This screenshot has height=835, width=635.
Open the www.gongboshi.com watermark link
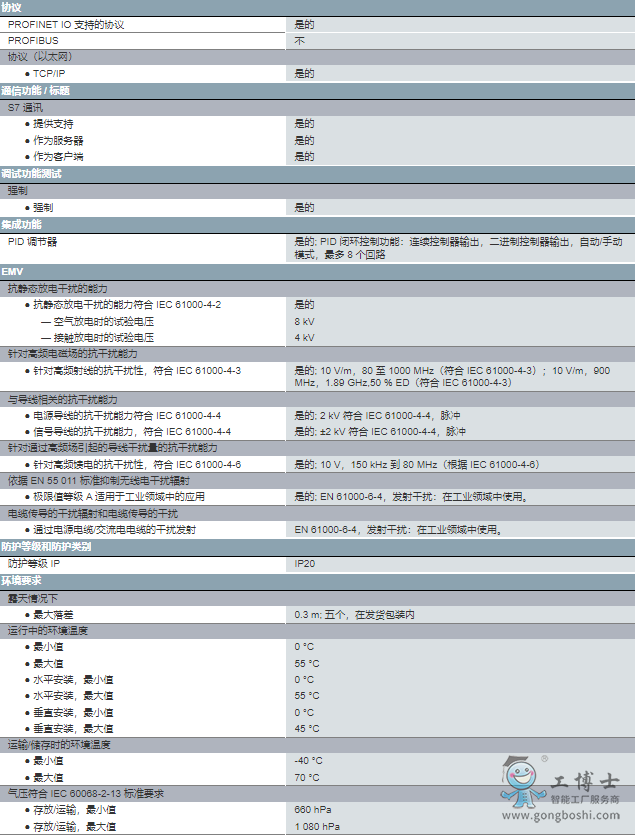coord(584,815)
